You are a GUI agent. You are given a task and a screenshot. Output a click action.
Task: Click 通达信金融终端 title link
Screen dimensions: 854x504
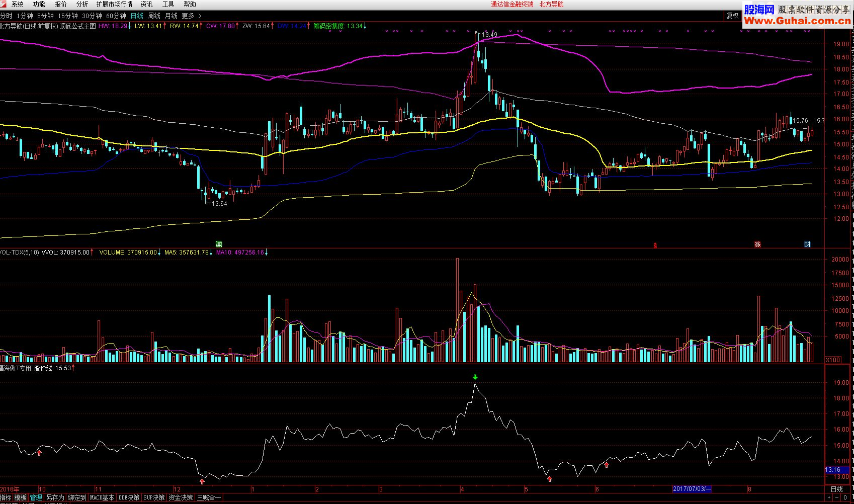click(512, 4)
